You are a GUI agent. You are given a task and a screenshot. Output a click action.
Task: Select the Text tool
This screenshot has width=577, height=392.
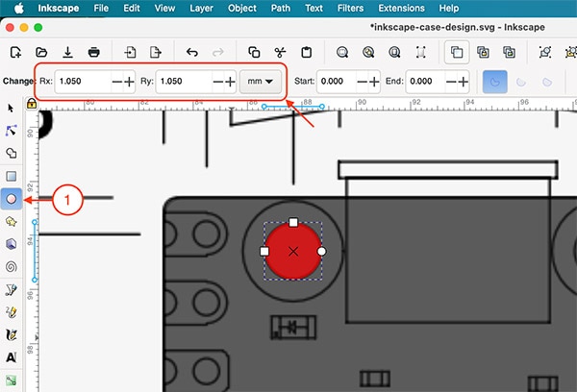coord(12,357)
